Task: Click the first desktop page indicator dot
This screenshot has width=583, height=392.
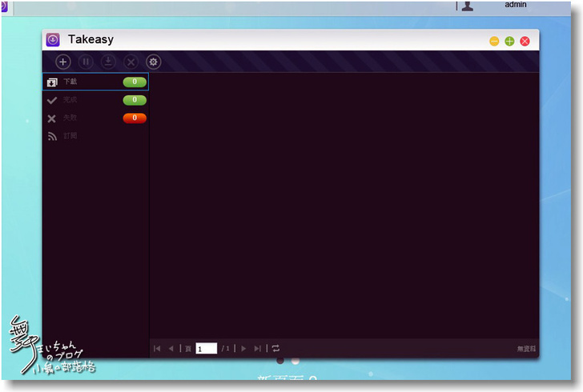Action: (280, 361)
